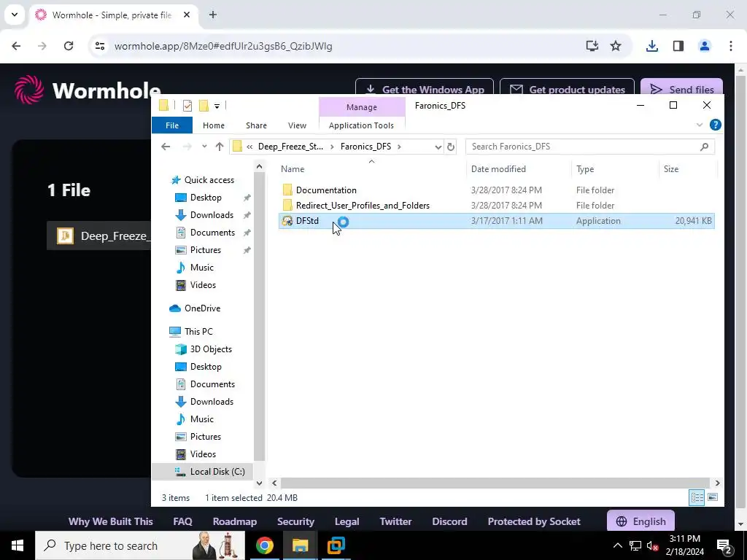Refresh the Faronics_DFS folder view
This screenshot has width=747, height=560.
(451, 147)
